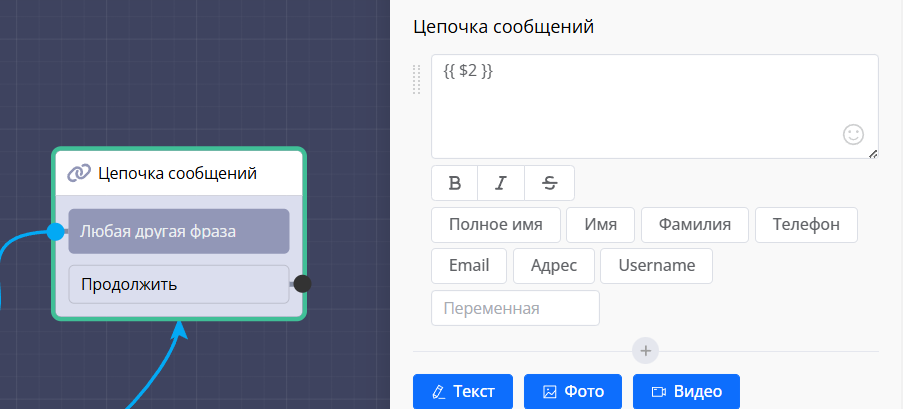Insert the Полное имя variable
The image size is (903, 409).
pyautogui.click(x=495, y=225)
